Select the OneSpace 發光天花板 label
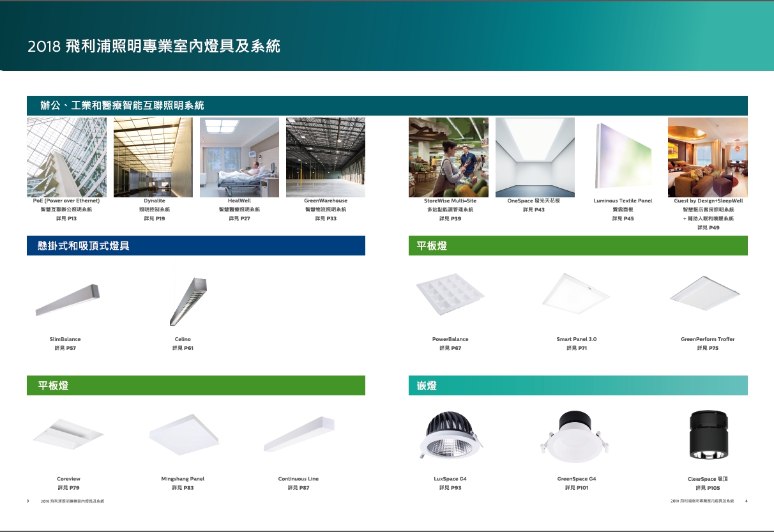 (x=533, y=201)
